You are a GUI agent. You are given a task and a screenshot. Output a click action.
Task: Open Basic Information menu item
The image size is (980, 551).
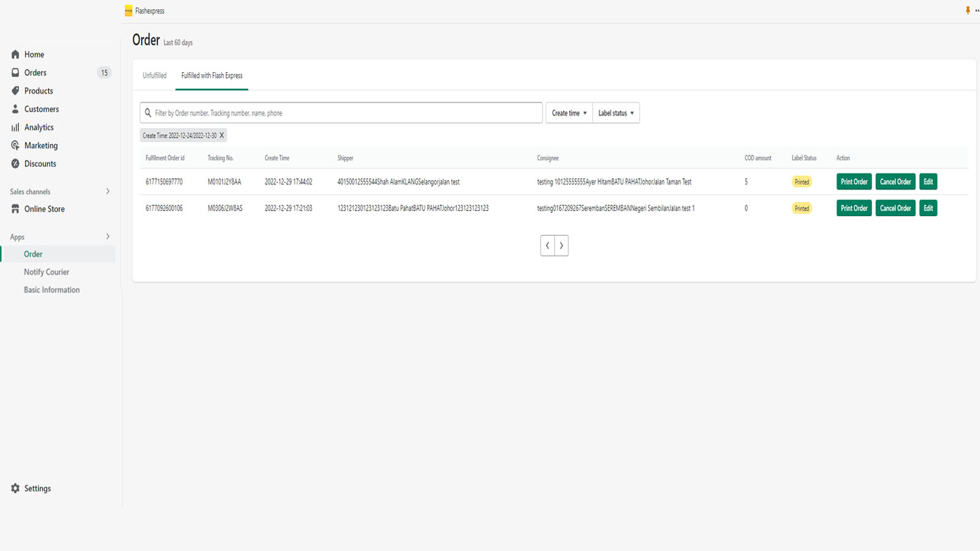click(52, 290)
